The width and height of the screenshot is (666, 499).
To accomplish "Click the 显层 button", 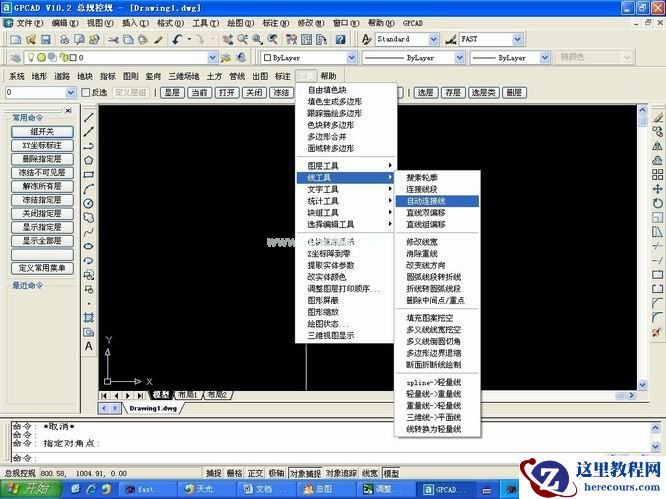I will pos(172,92).
